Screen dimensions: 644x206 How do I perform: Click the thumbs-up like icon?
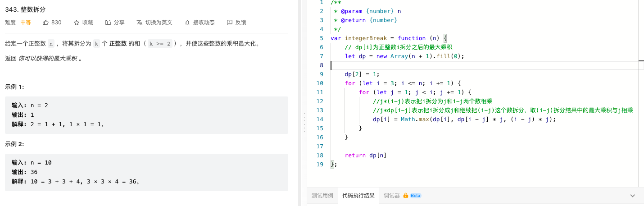[x=45, y=22]
